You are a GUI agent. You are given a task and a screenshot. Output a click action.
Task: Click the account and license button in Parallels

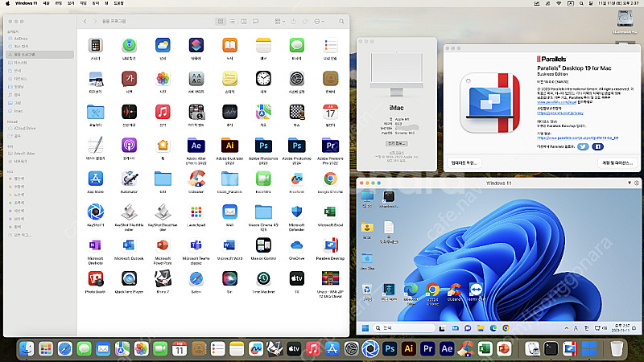(617, 163)
